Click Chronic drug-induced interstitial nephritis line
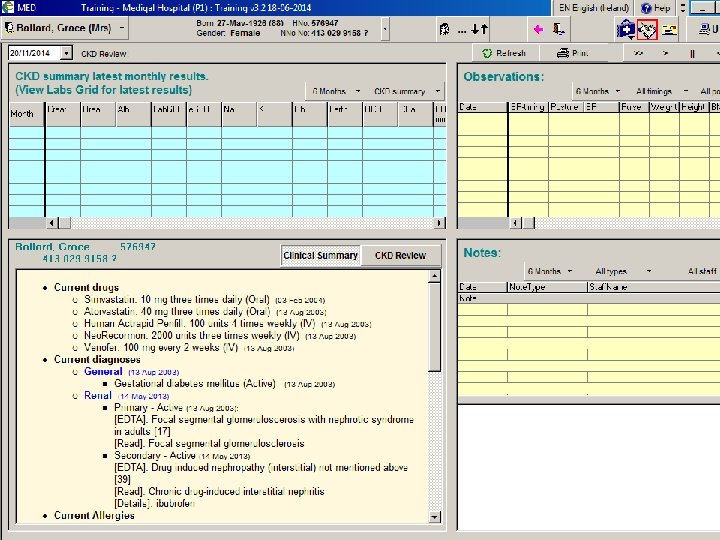 coord(219,491)
